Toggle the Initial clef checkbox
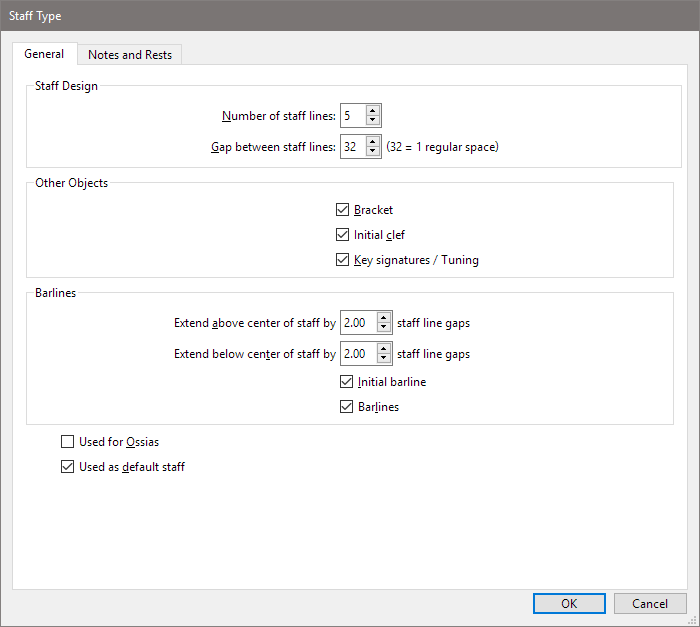Screen dimensions: 700x627 343,235
